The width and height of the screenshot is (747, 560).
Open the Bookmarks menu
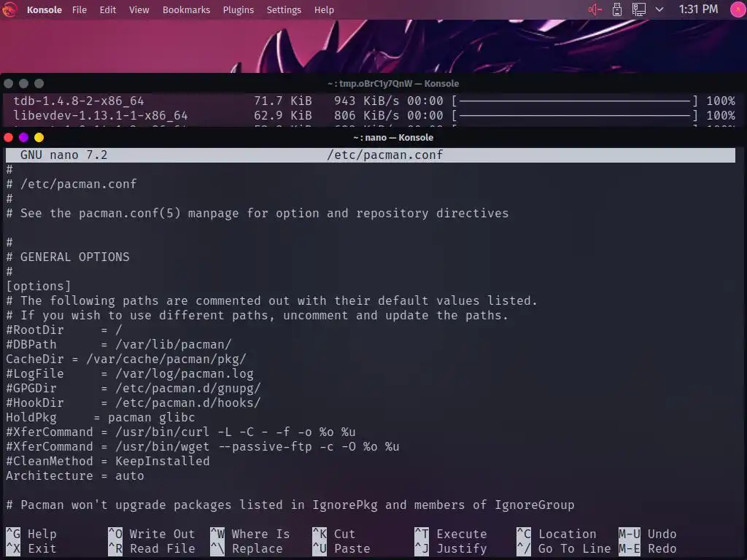186,9
